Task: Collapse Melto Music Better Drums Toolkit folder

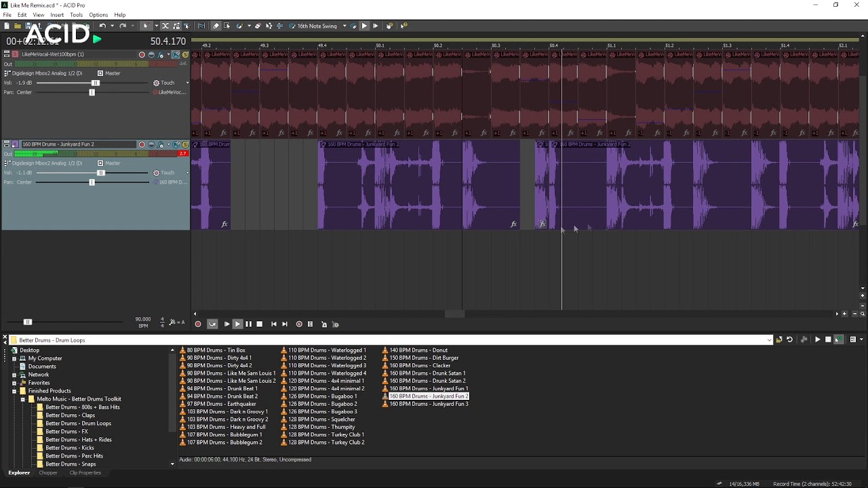Action: click(x=22, y=399)
